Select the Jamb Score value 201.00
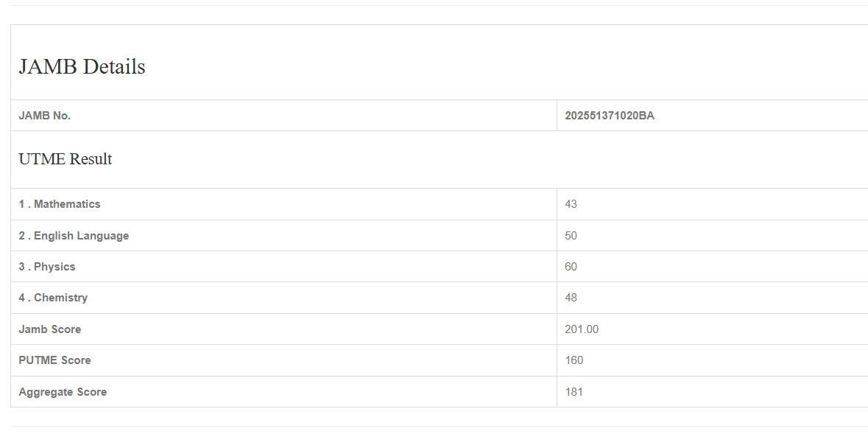Image resolution: width=868 pixels, height=434 pixels. pyautogui.click(x=582, y=329)
